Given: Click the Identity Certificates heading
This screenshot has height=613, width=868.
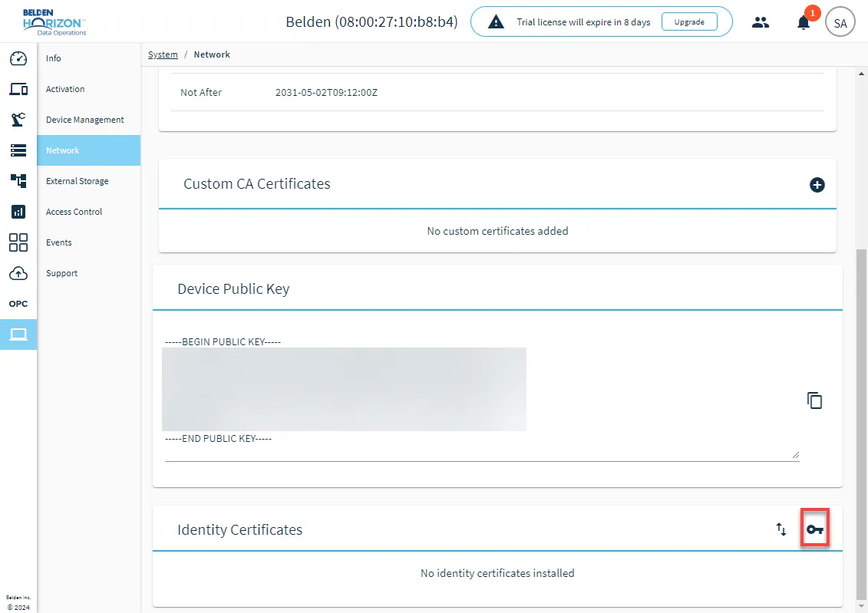Looking at the screenshot, I should (x=239, y=530).
